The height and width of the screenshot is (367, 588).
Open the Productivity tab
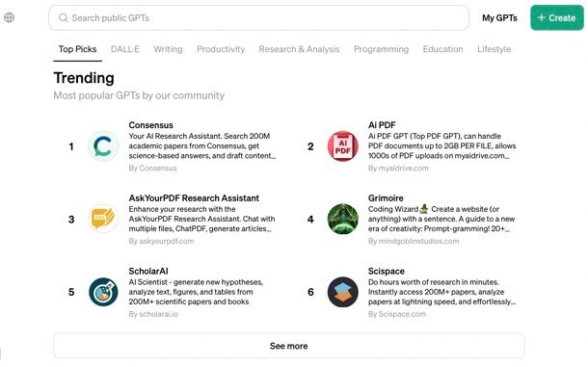click(x=221, y=49)
